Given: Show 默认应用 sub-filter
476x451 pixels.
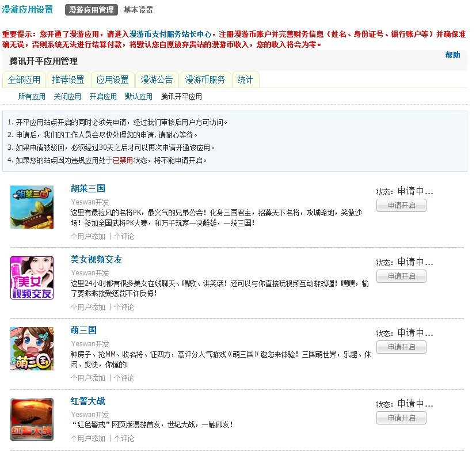Looking at the screenshot, I should 139,97.
